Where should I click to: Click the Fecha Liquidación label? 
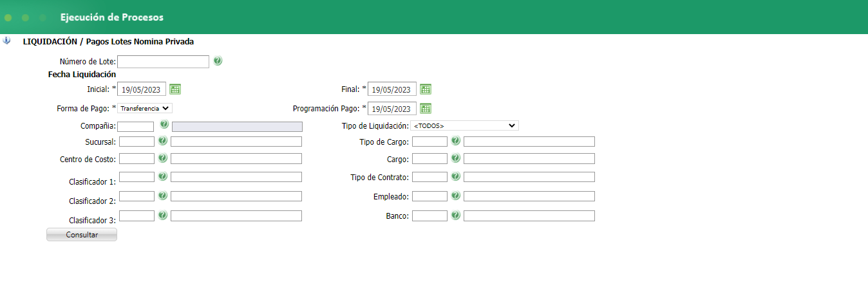pyautogui.click(x=82, y=75)
